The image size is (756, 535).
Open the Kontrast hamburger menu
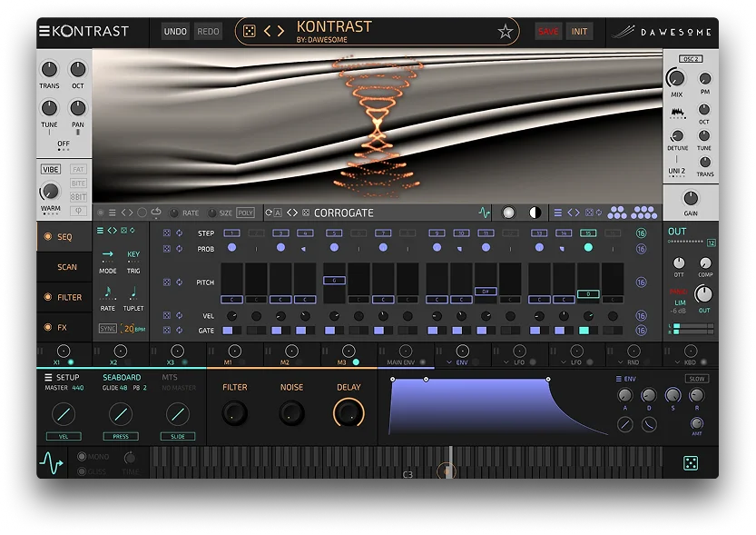click(44, 31)
